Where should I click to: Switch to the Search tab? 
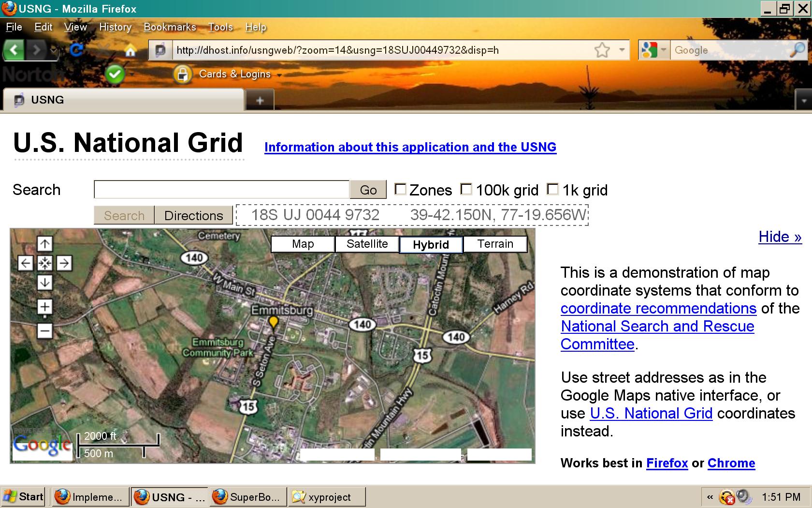click(124, 215)
